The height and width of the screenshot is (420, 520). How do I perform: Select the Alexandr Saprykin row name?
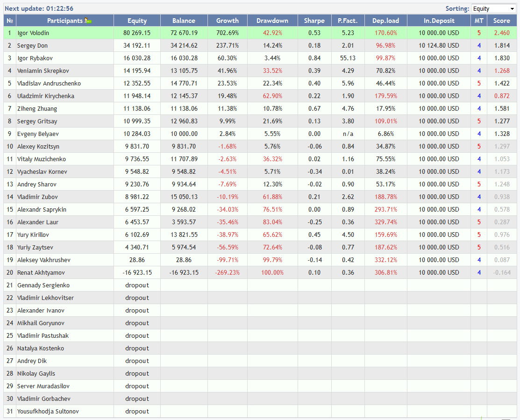click(42, 209)
